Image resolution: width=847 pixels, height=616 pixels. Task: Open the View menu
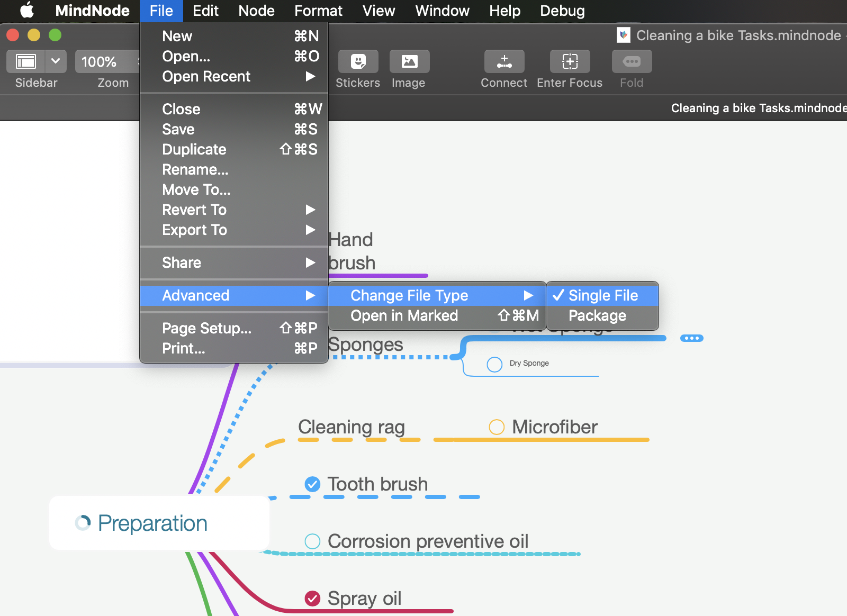379,11
